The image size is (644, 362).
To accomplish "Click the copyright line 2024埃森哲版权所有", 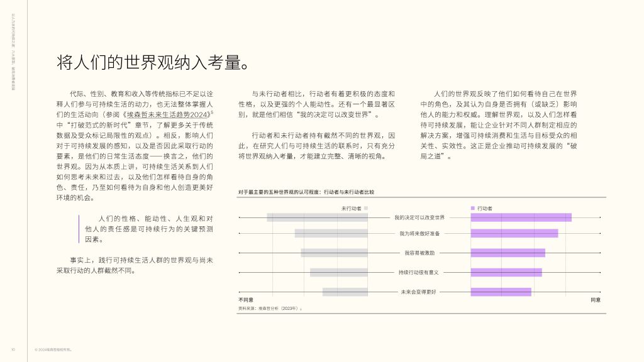I will 53,349.
